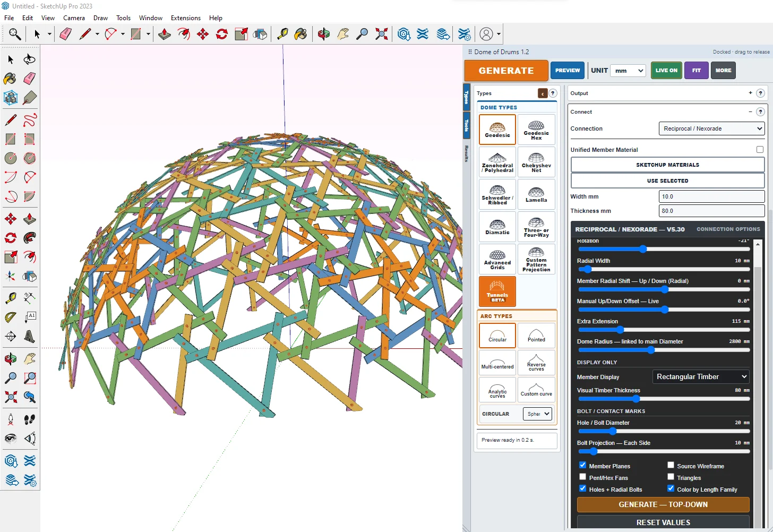773x532 pixels.
Task: Select the Diamatic dome type
Action: click(497, 227)
